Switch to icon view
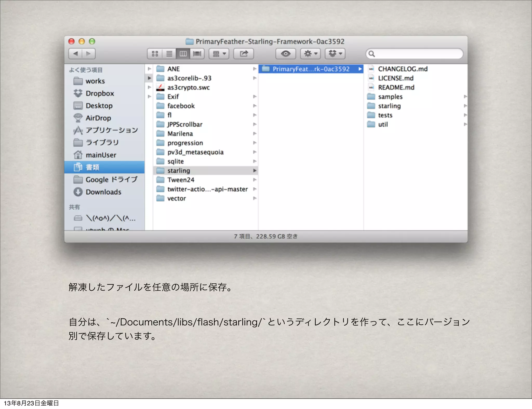Screen dimensions: 532x409 [x=155, y=54]
